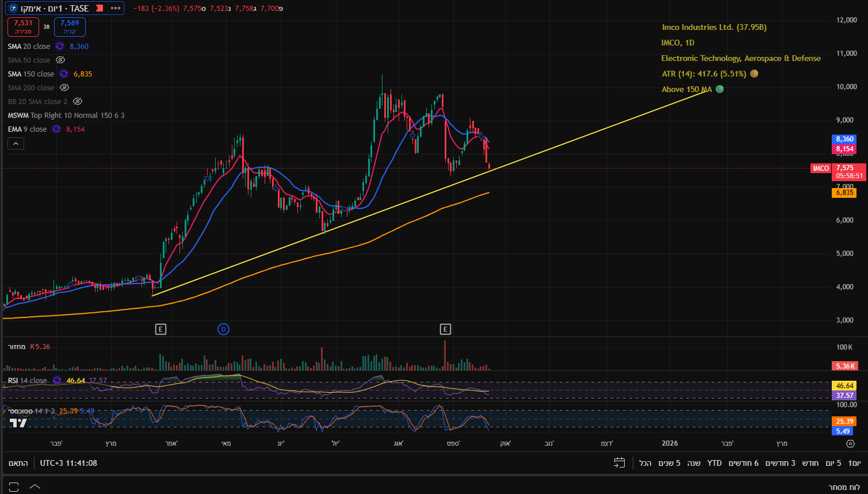Select the 5 שנים time range
This screenshot has width=868, height=494.
(670, 463)
